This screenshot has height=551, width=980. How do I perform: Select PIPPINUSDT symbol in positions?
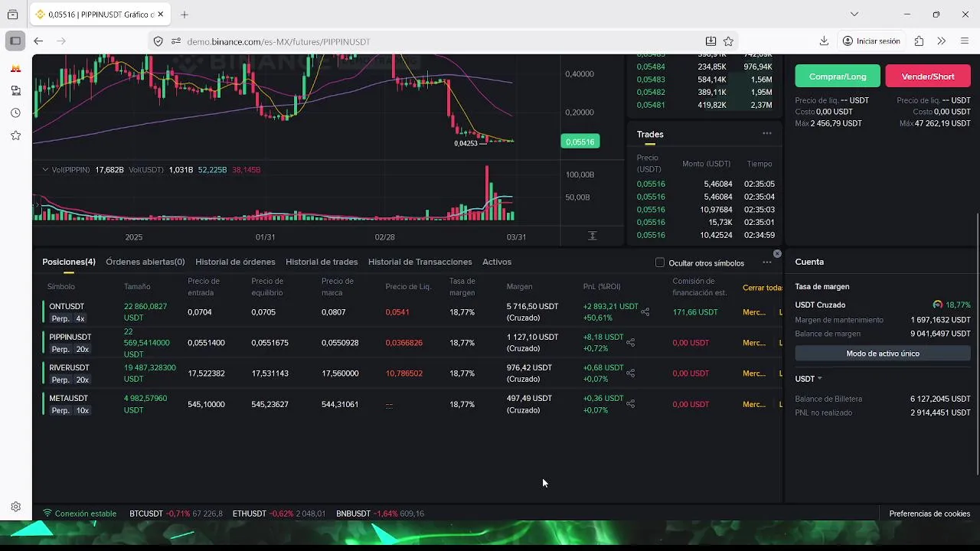pos(70,337)
